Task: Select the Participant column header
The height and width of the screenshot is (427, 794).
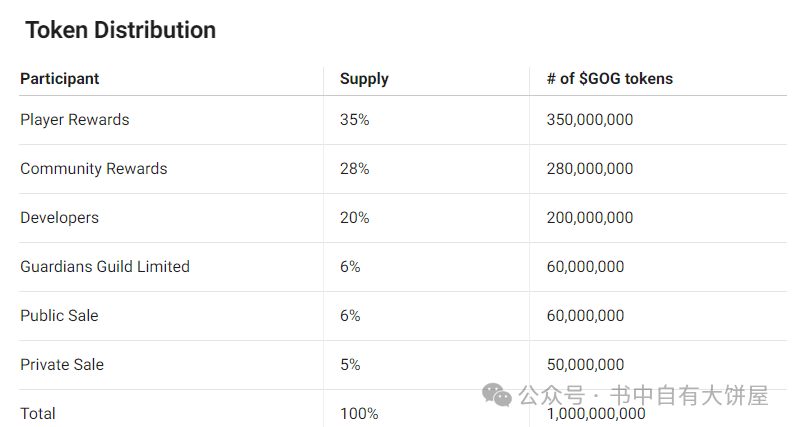Action: (60, 79)
